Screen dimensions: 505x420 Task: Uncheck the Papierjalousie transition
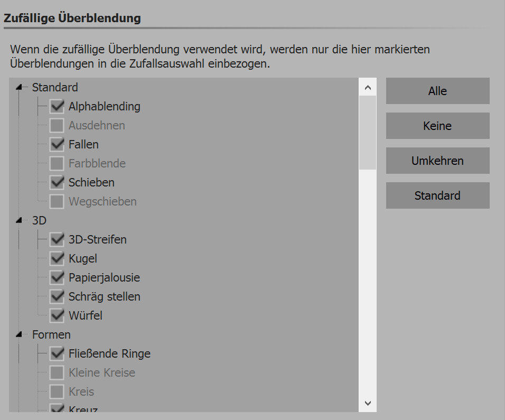57,277
